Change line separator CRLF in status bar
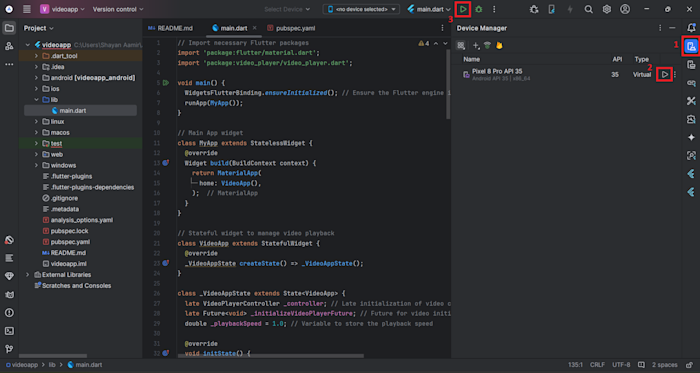This screenshot has width=700, height=373. click(x=597, y=365)
